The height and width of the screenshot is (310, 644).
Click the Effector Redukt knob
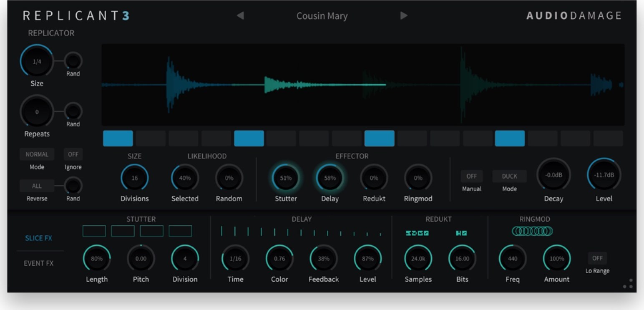(x=374, y=178)
